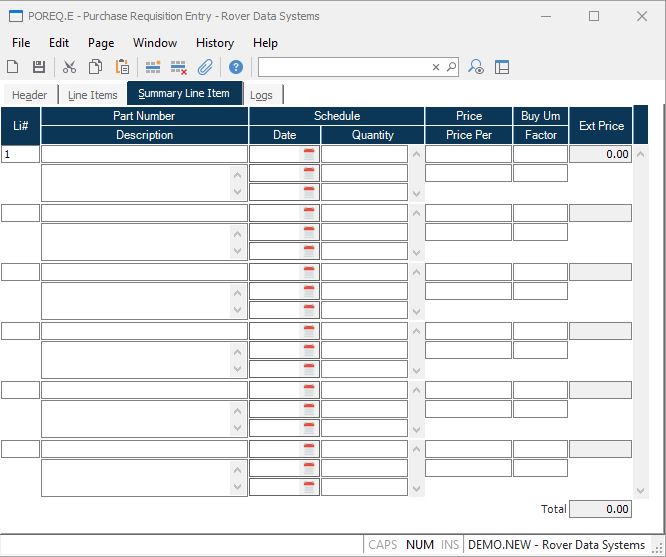Click the Insert row toolbar icon

click(153, 67)
